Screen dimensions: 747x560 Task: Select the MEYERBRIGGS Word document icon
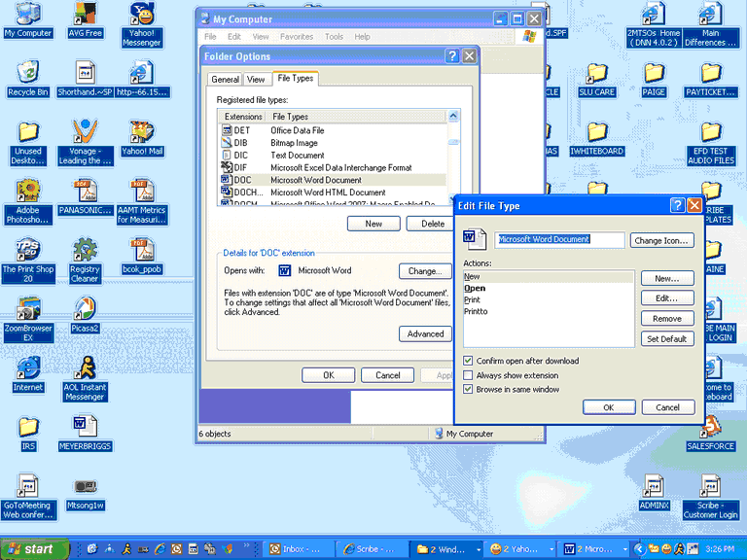pyautogui.click(x=85, y=433)
